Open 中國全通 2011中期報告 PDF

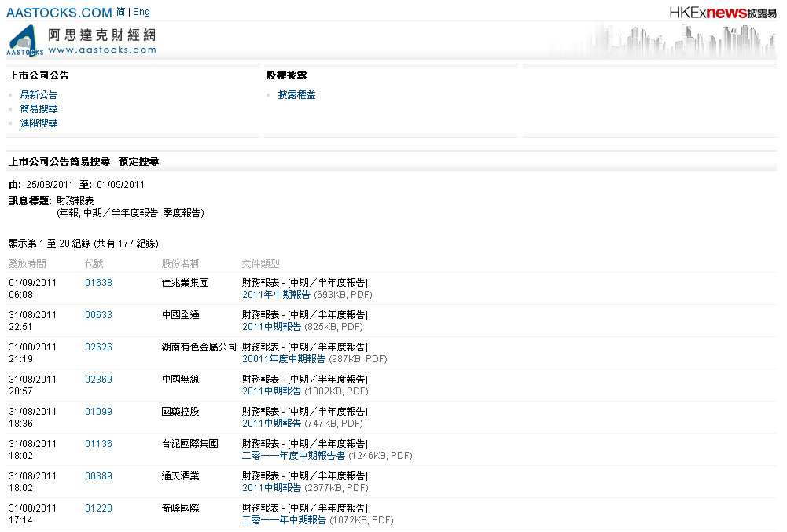(271, 327)
